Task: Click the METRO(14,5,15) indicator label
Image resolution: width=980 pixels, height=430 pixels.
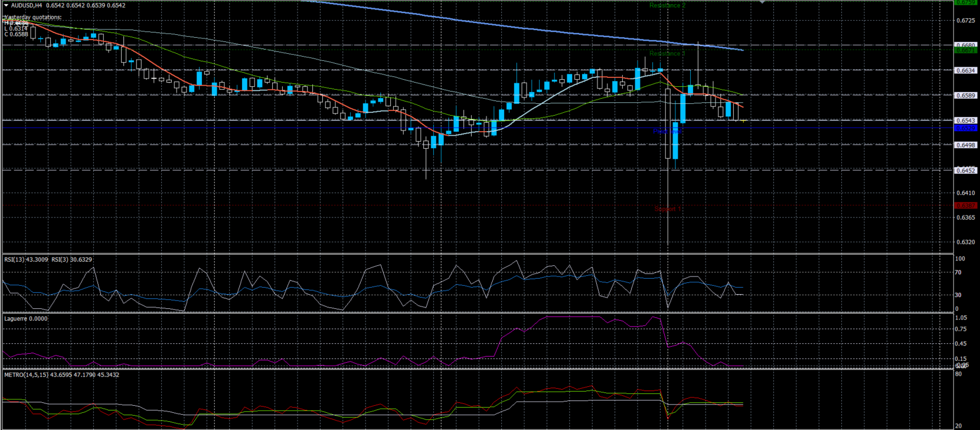Action: (x=61, y=374)
